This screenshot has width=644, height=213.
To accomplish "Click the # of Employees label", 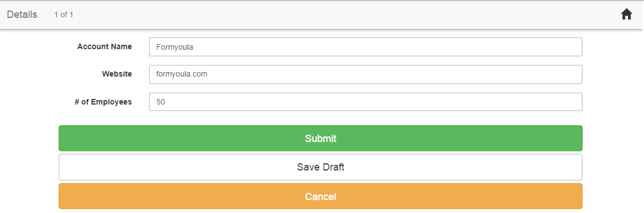I will (103, 102).
